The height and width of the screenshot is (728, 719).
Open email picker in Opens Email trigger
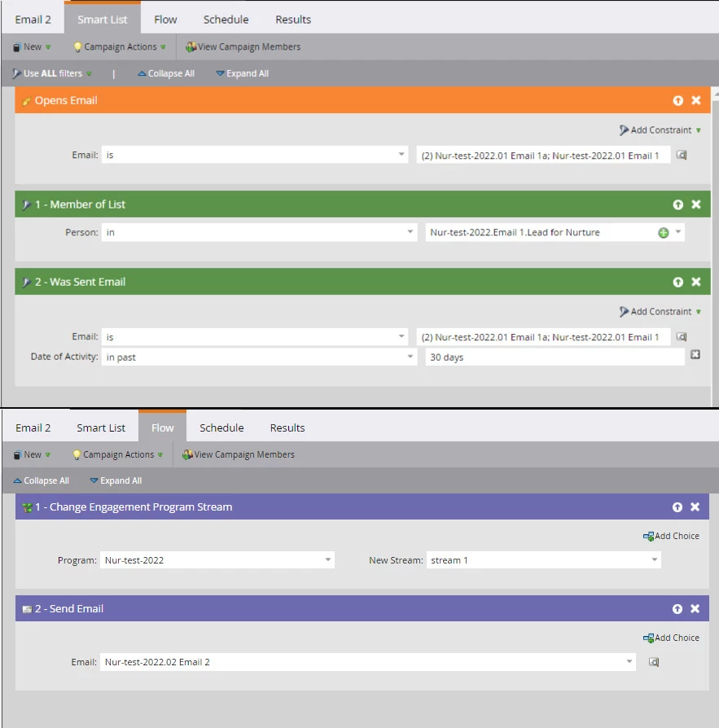point(682,155)
